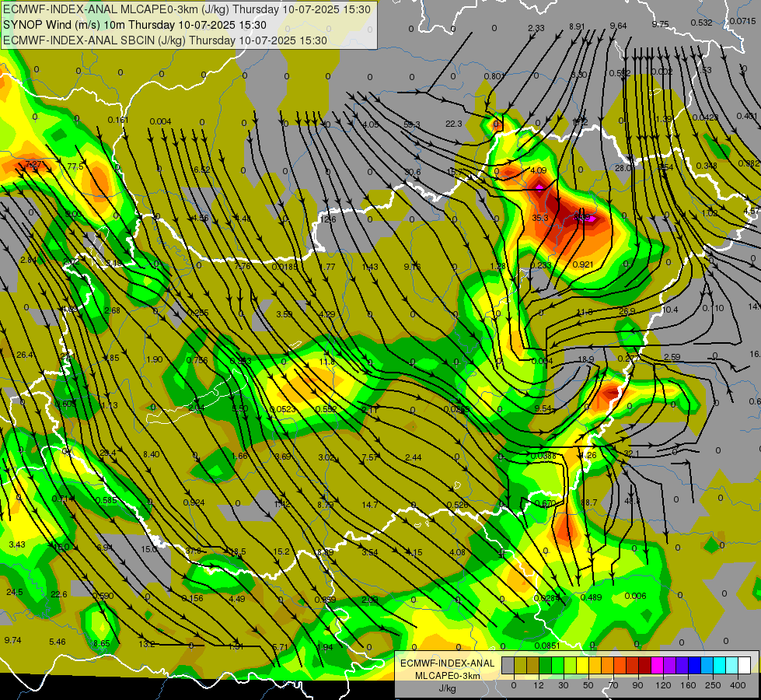Image resolution: width=761 pixels, height=700 pixels.
Task: Click the map value 0.006
Action: 635,596
